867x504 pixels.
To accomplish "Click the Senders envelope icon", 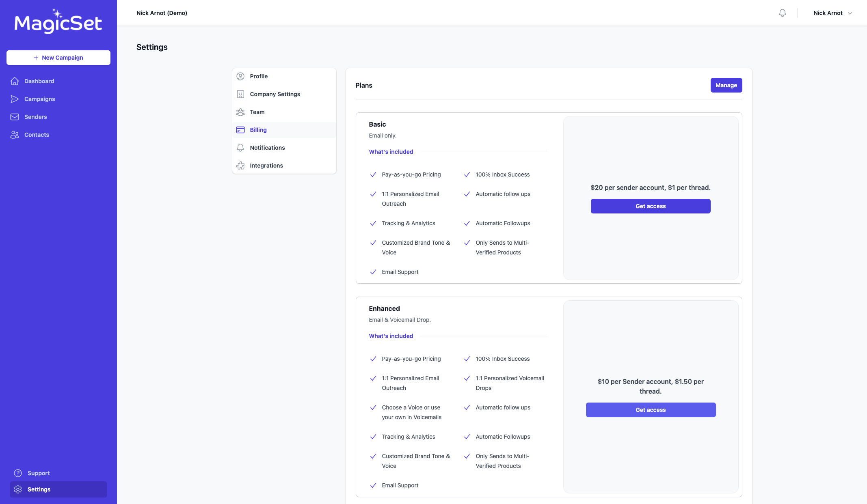I will point(15,117).
